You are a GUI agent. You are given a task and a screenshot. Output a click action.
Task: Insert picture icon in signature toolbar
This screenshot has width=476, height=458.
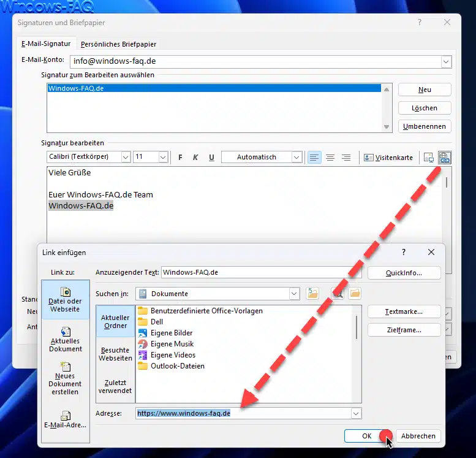pyautogui.click(x=428, y=158)
